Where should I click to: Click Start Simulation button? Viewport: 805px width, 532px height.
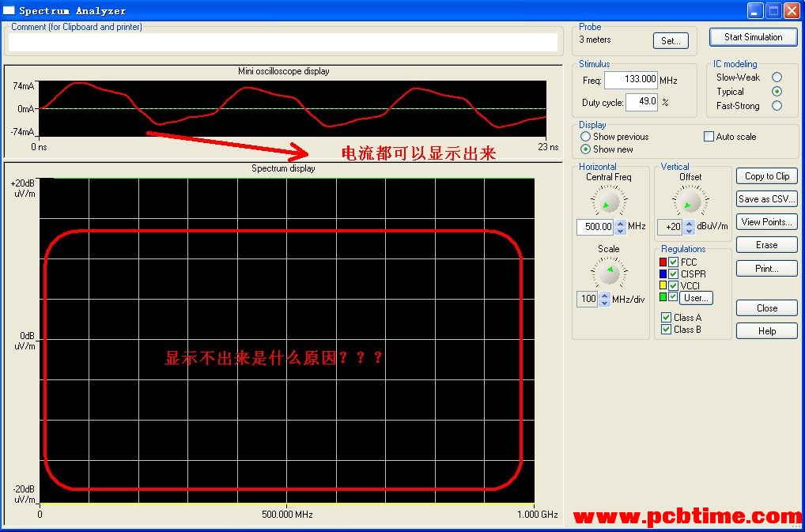[753, 37]
